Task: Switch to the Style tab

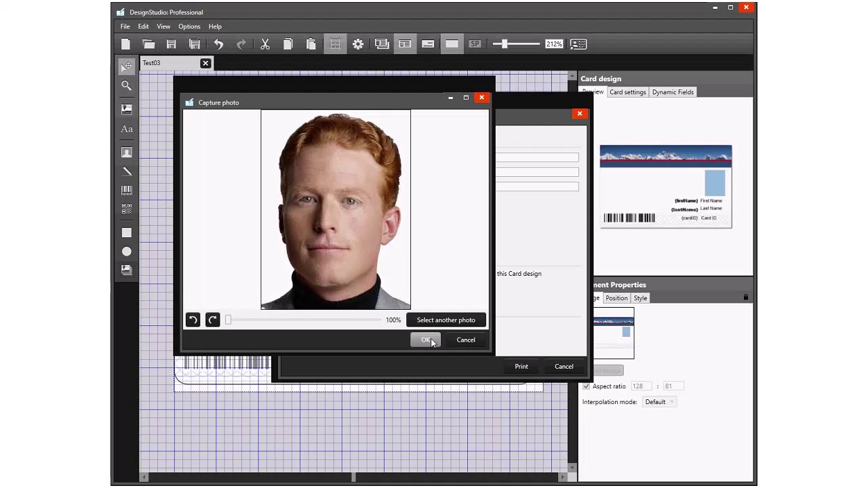Action: (x=640, y=298)
